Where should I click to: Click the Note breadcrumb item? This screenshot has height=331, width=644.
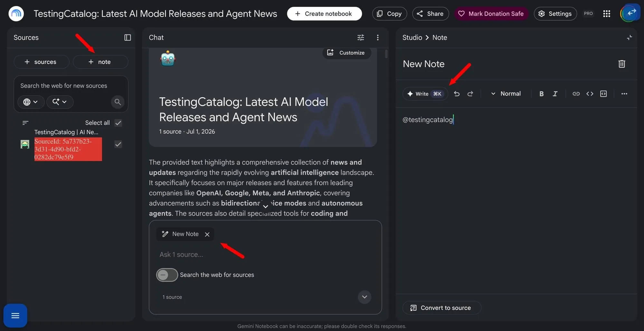coord(440,38)
